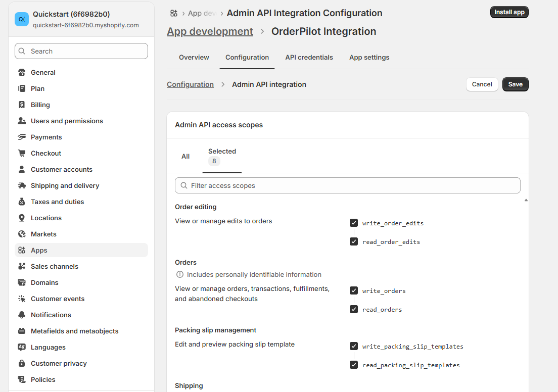
Task: Click the Domains icon in the sidebar
Action: tap(22, 282)
